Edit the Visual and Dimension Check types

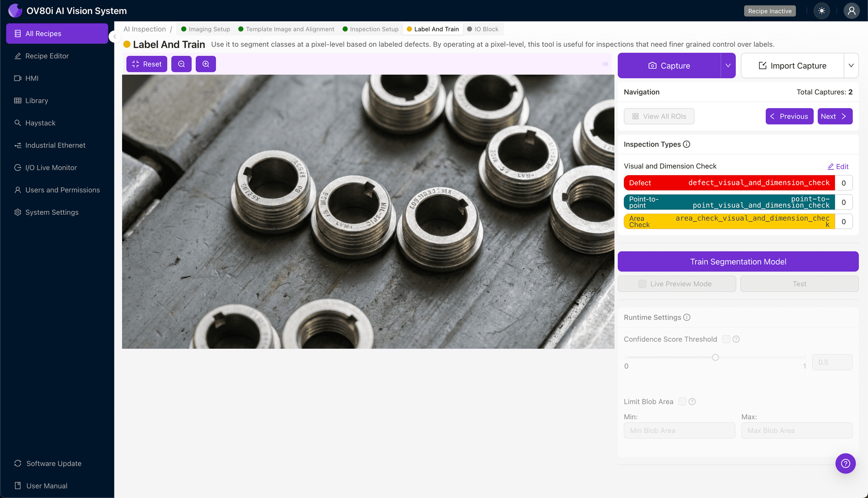[838, 166]
